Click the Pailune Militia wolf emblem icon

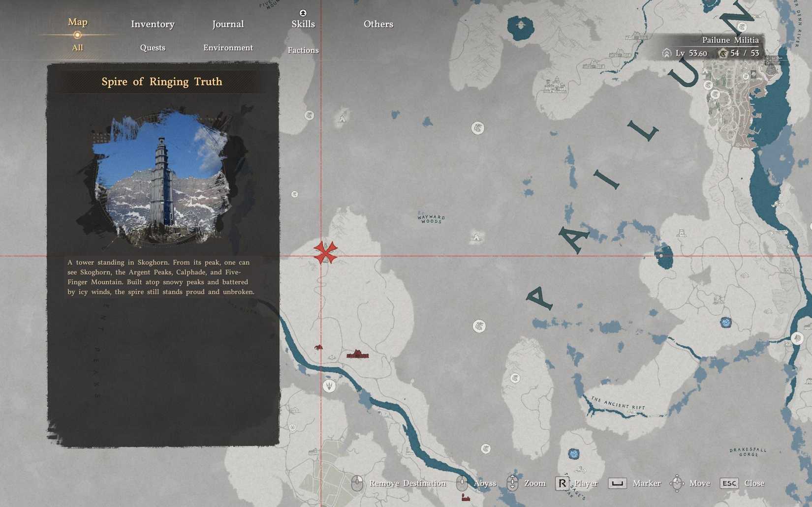pyautogui.click(x=722, y=53)
